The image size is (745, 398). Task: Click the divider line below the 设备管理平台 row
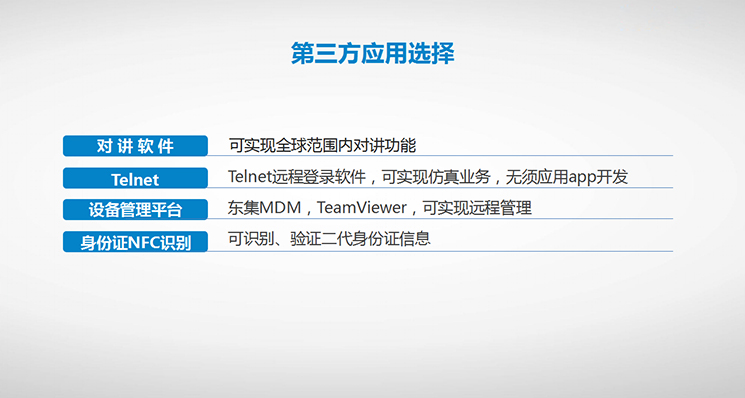point(440,219)
